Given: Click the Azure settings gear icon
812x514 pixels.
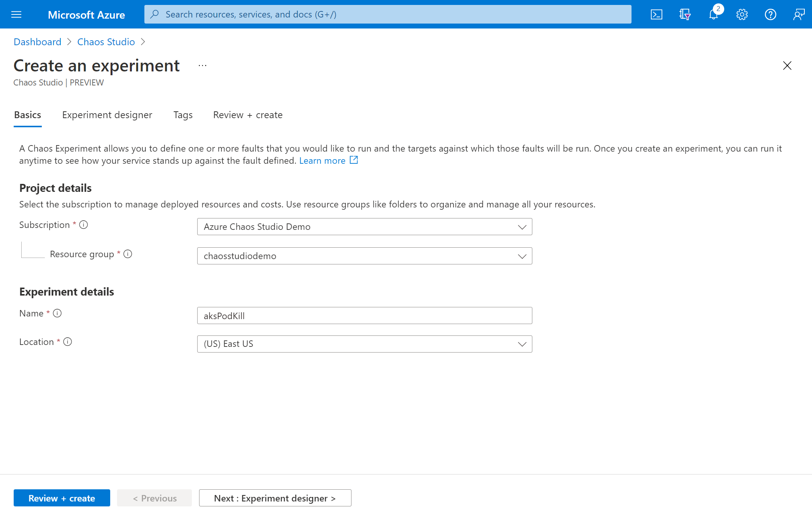Looking at the screenshot, I should [x=742, y=14].
